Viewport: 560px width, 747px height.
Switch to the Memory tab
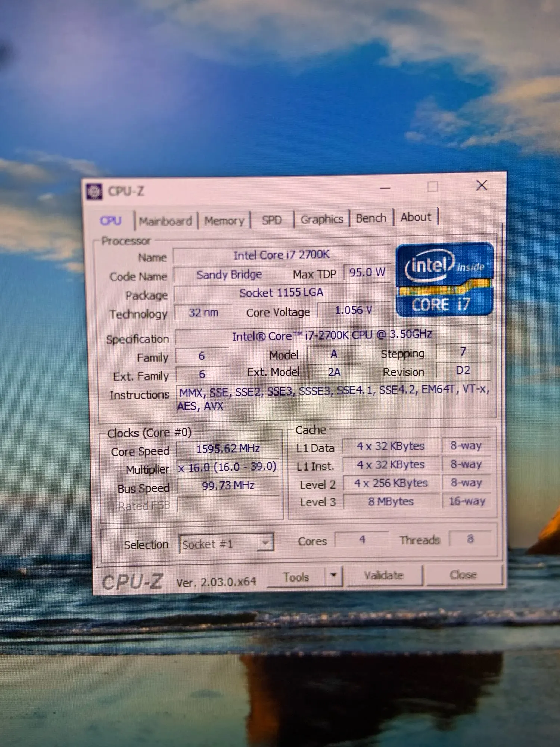click(x=224, y=221)
